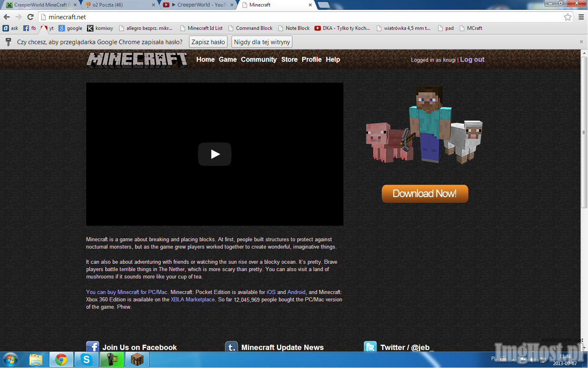
Task: Go back using the browser back arrow
Action: point(7,17)
